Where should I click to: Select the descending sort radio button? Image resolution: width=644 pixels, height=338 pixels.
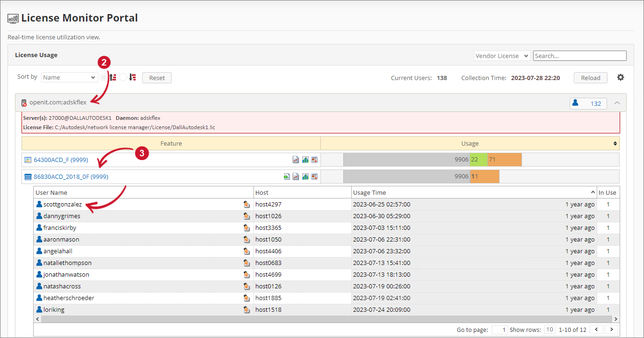tap(123, 77)
